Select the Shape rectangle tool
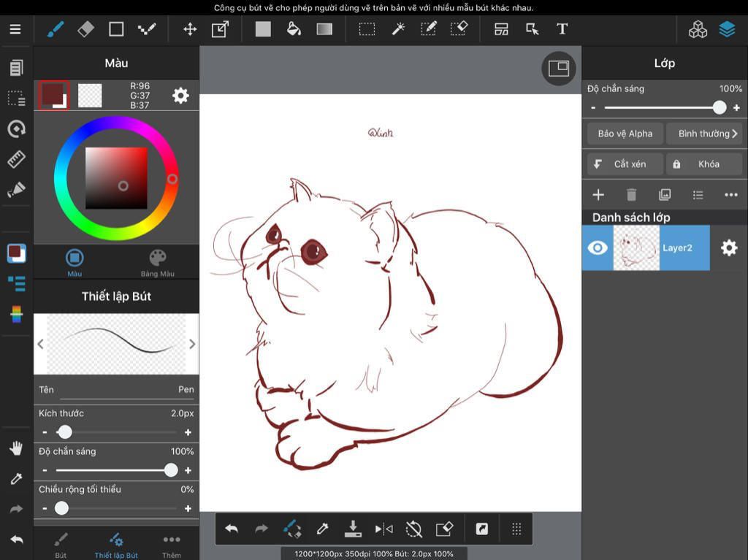This screenshot has height=560, width=748. coord(116,29)
